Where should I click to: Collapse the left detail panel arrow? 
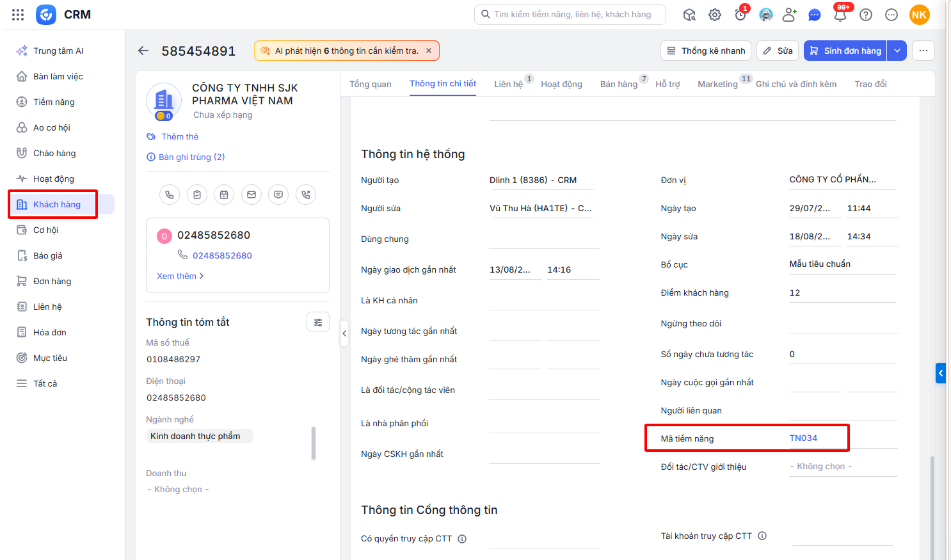[344, 333]
